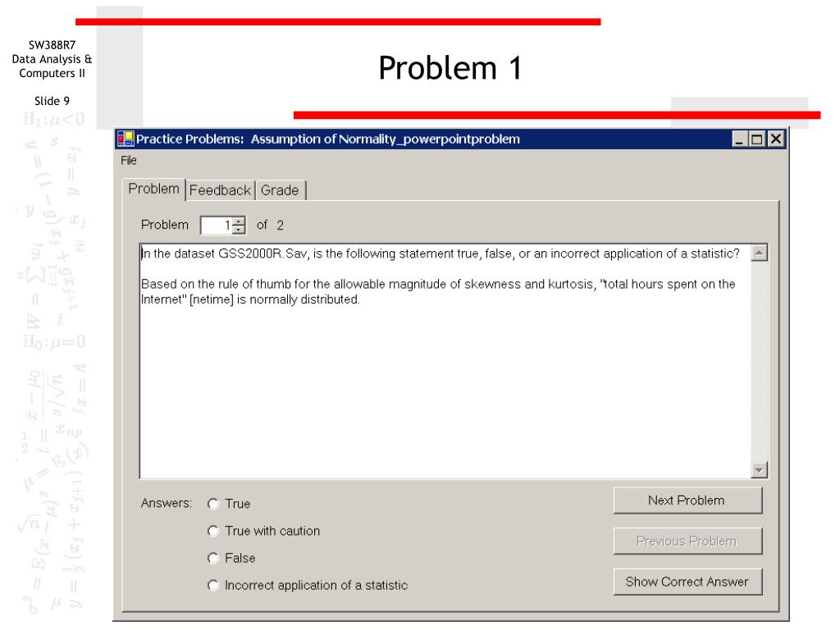The height and width of the screenshot is (630, 840).
Task: Click the problem number input field
Action: tap(217, 225)
